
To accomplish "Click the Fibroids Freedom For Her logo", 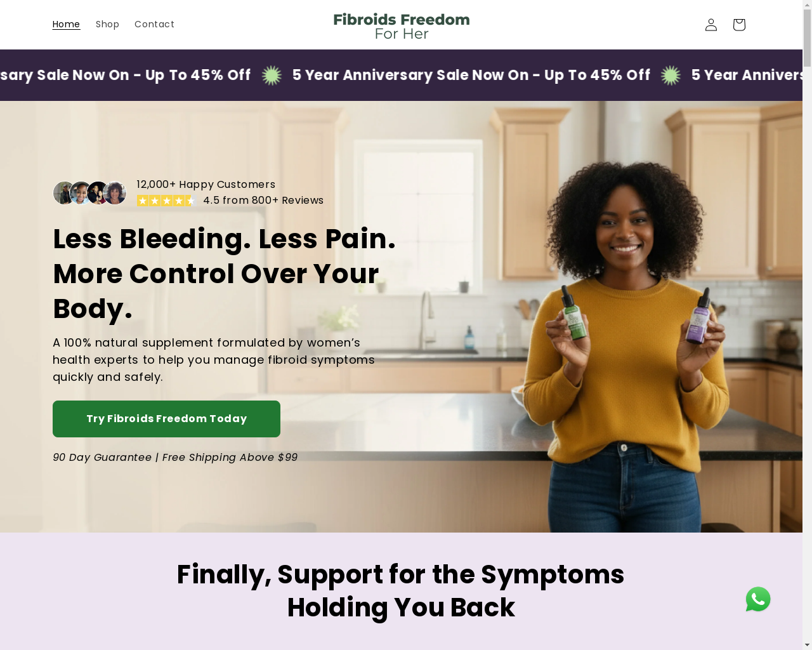I will coord(402,26).
